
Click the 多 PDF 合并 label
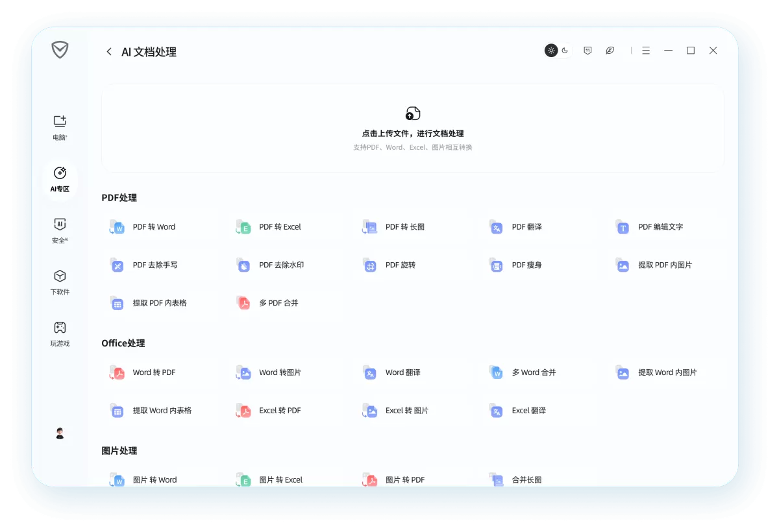278,303
